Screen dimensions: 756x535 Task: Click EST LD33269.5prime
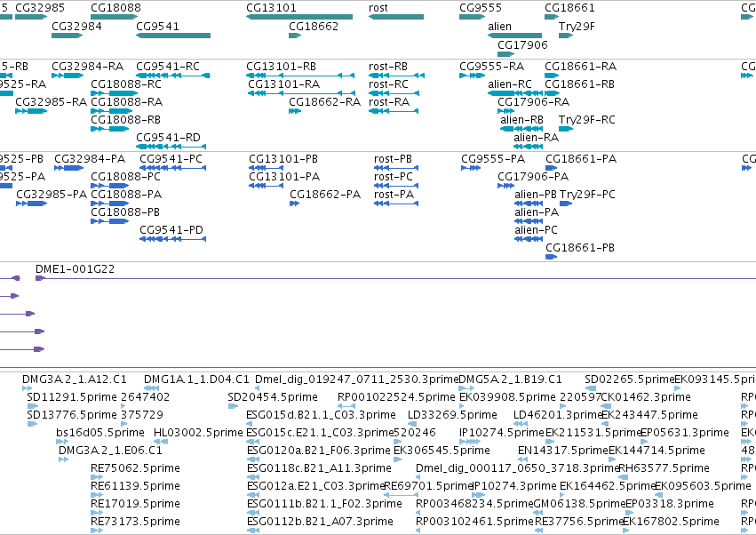pyautogui.click(x=412, y=424)
